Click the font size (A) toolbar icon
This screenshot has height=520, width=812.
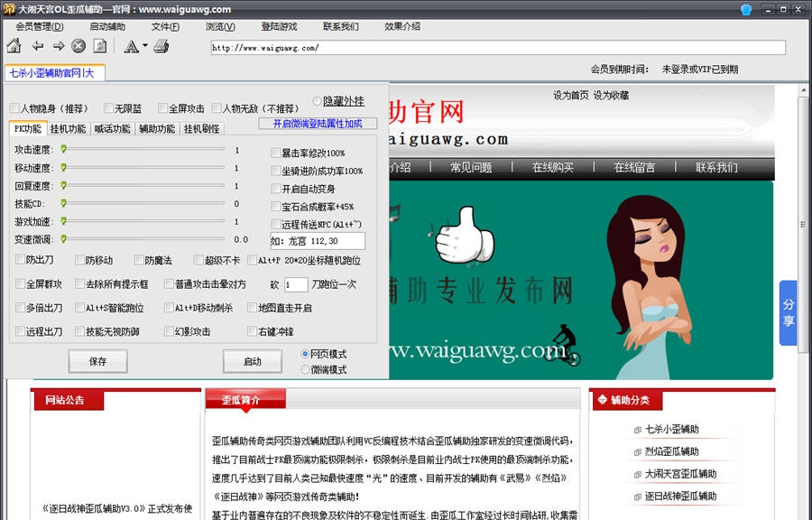132,46
